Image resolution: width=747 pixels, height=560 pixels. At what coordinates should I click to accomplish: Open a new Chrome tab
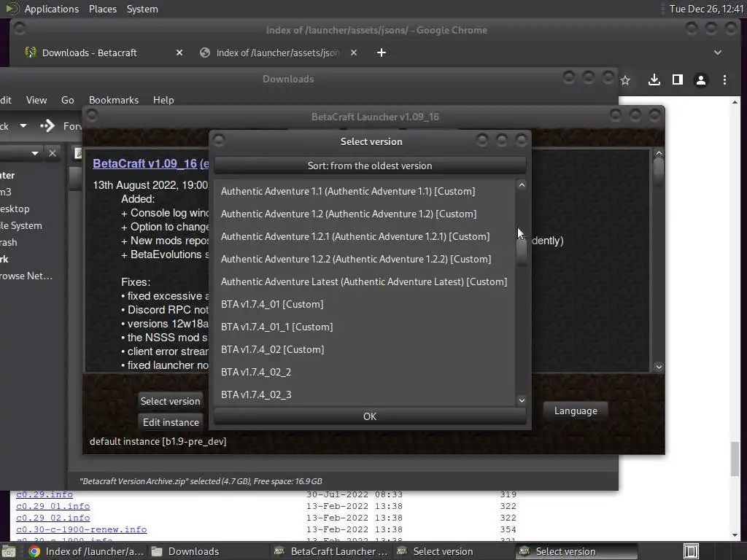[381, 52]
